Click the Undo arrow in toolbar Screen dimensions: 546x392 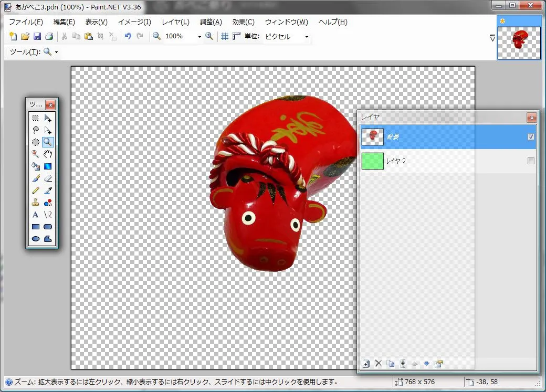[128, 36]
